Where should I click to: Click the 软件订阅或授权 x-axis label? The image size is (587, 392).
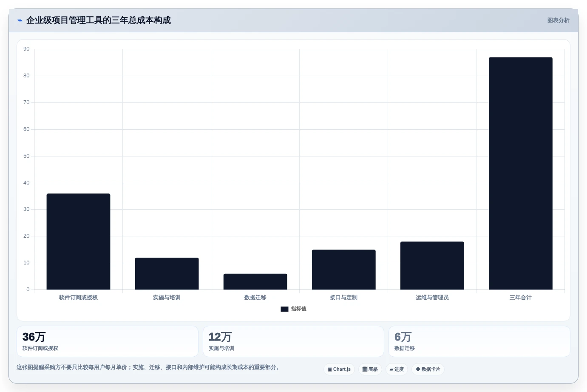point(78,298)
